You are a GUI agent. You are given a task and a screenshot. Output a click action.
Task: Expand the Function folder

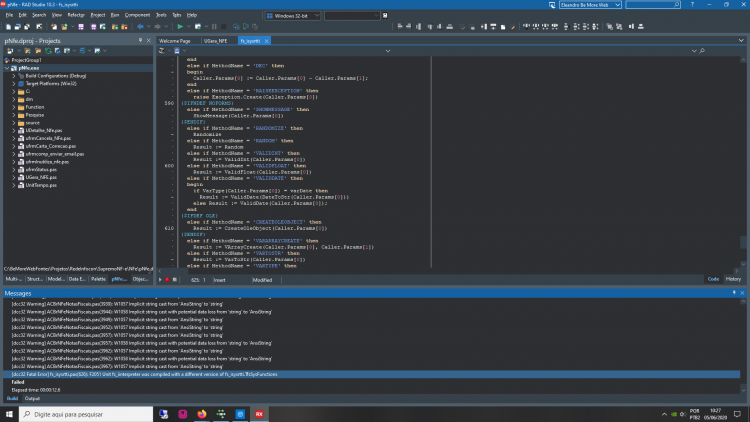point(13,107)
